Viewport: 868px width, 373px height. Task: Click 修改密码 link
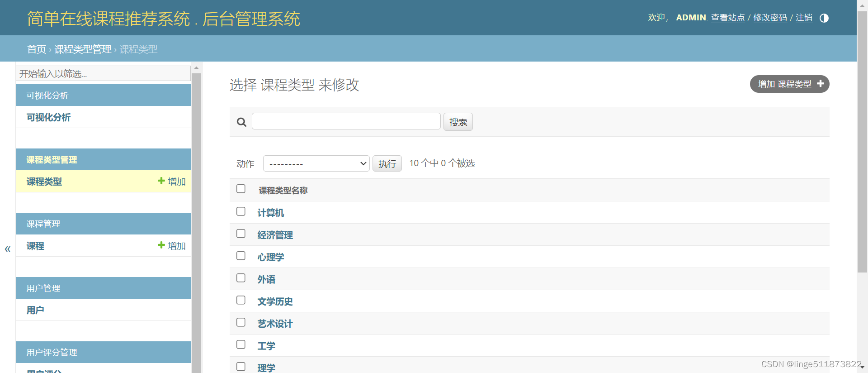[770, 18]
